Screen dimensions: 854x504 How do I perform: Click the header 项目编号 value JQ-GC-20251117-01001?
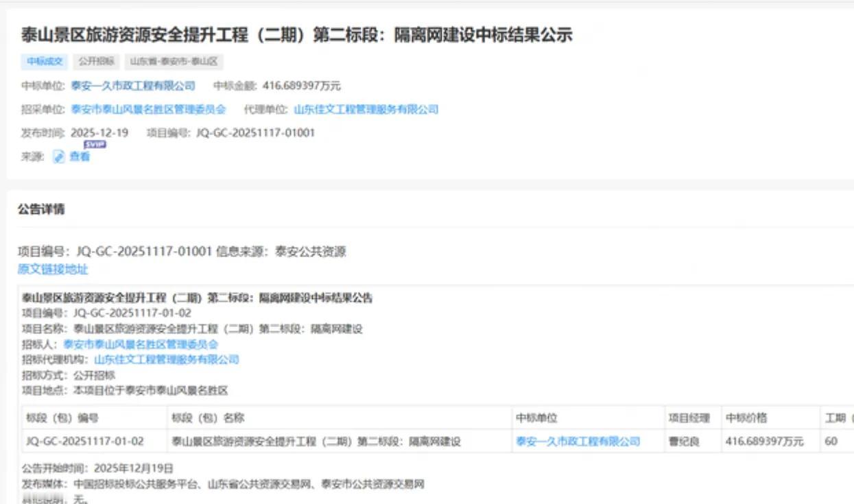tap(256, 132)
